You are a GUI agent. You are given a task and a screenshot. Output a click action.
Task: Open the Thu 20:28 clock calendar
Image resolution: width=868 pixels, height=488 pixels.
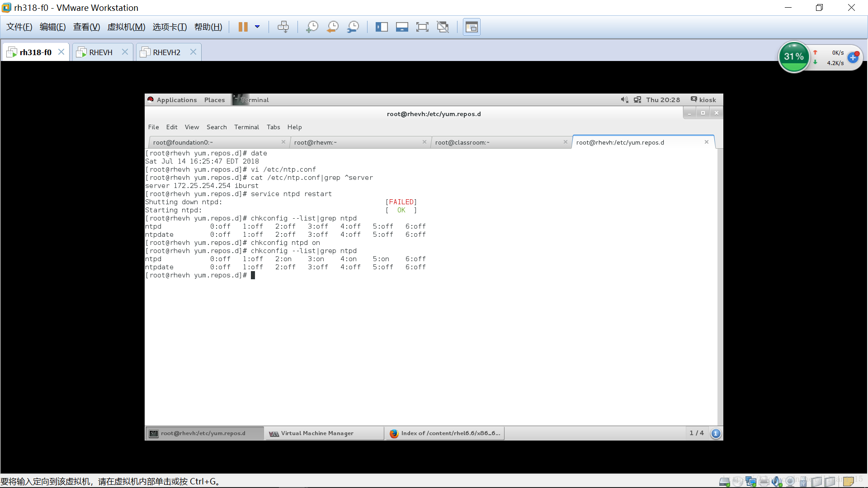pyautogui.click(x=663, y=100)
